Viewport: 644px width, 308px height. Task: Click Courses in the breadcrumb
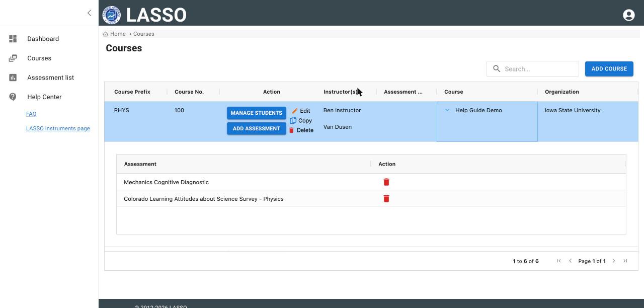[x=144, y=34]
